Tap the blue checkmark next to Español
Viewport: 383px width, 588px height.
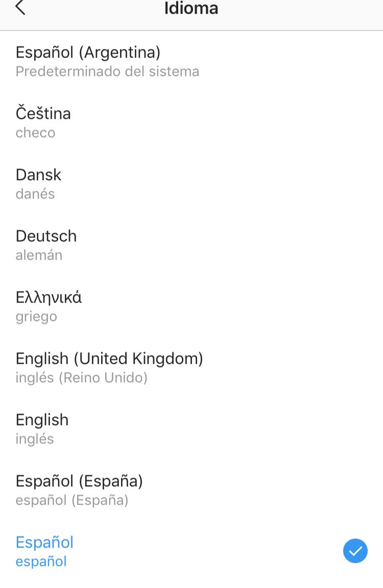tap(355, 551)
